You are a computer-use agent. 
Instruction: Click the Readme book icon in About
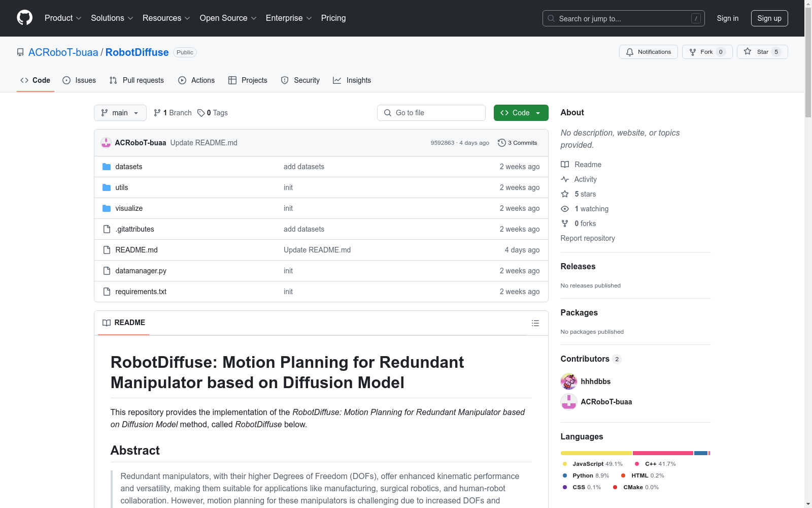click(565, 165)
